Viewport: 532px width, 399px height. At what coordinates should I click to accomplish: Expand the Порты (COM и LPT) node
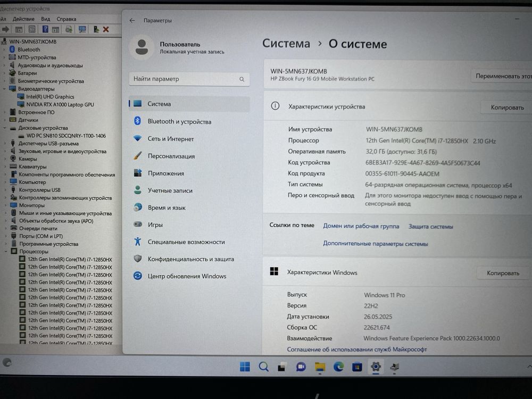pos(5,236)
